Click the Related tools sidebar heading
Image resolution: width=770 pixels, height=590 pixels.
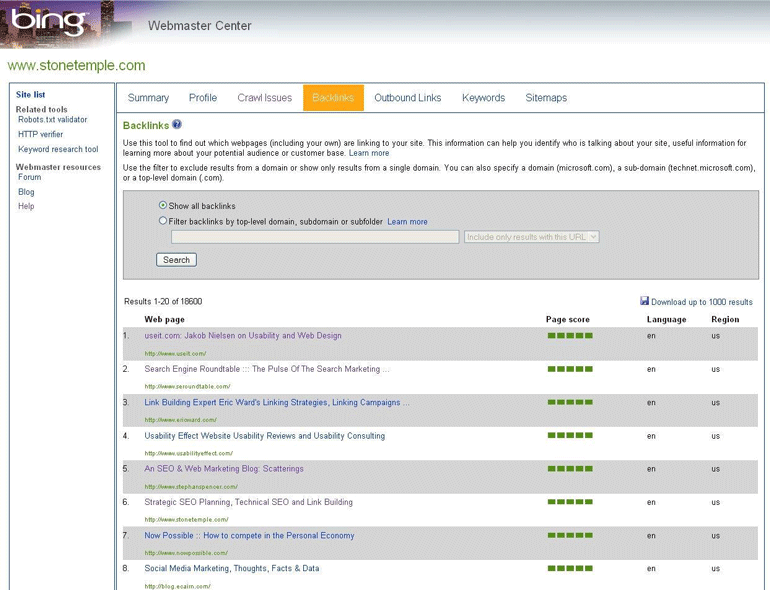41,109
